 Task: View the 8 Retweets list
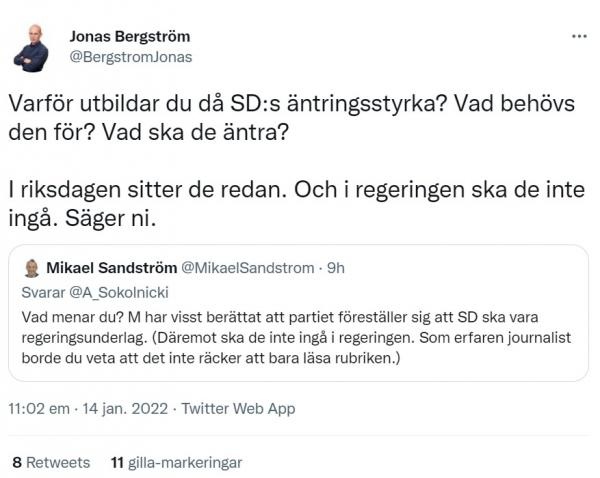click(x=51, y=462)
